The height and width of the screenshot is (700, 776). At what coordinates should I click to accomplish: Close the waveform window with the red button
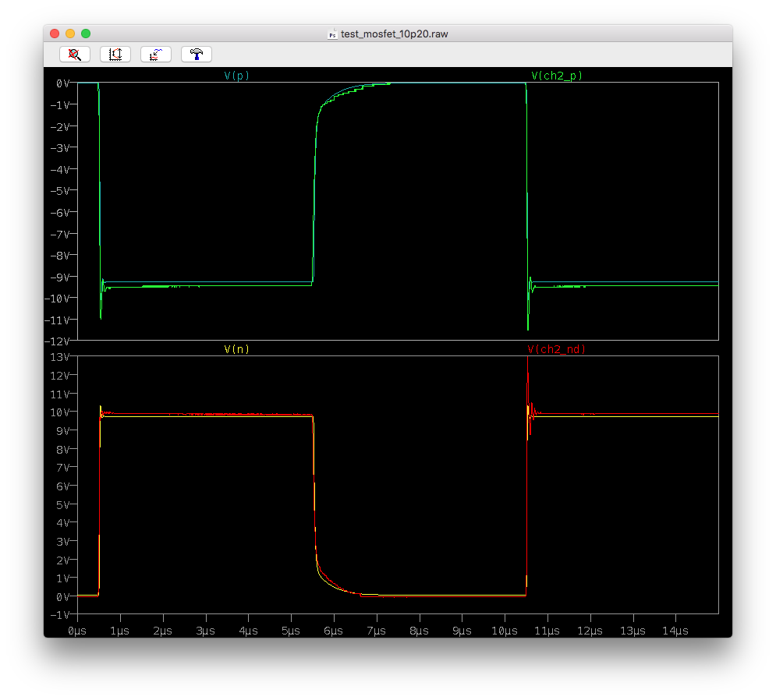click(x=55, y=34)
